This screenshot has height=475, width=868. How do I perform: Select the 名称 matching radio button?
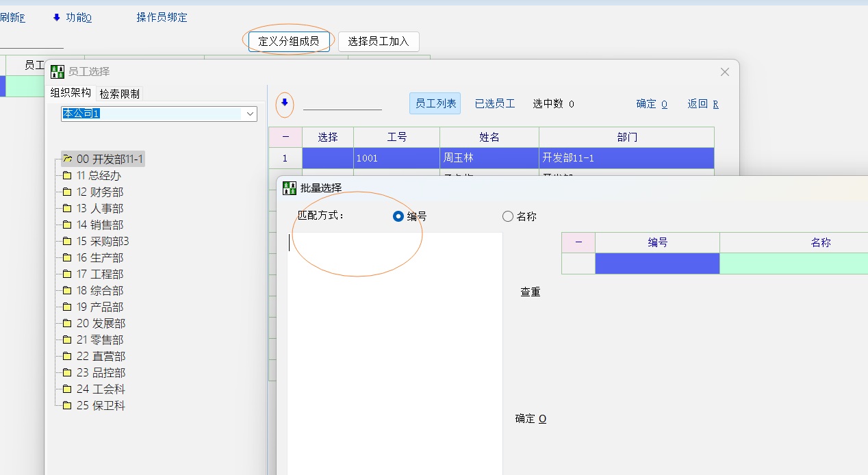click(508, 216)
